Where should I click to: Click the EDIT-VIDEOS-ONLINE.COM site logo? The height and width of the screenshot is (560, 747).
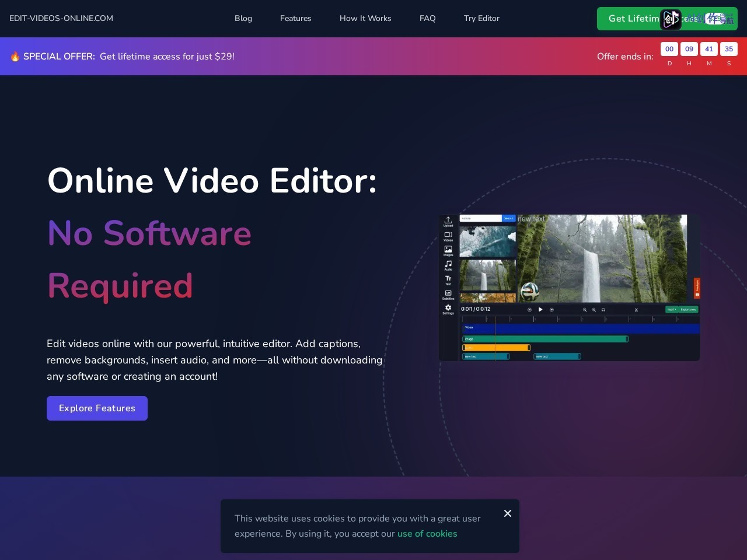coord(61,19)
